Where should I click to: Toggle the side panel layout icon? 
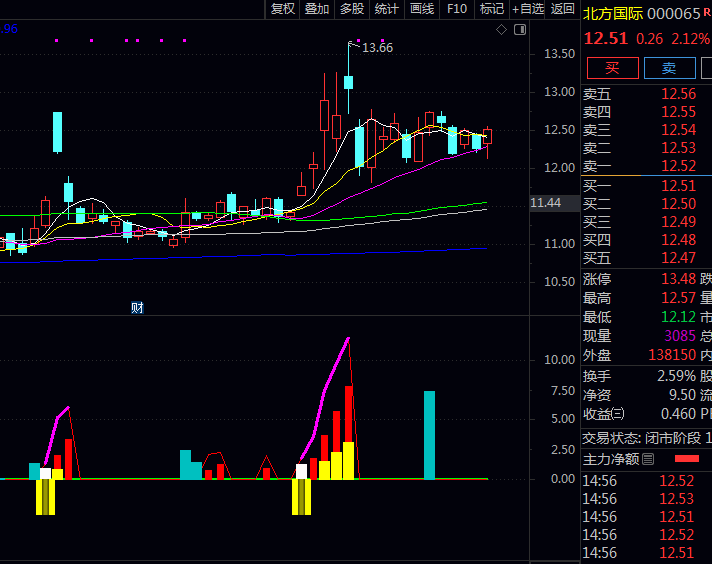pos(519,30)
